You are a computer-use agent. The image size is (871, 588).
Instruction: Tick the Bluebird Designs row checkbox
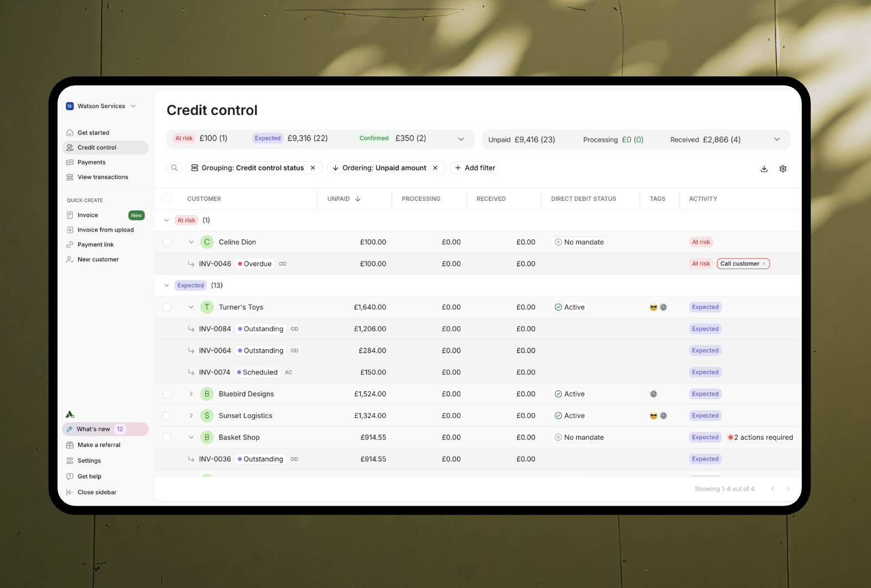167,394
